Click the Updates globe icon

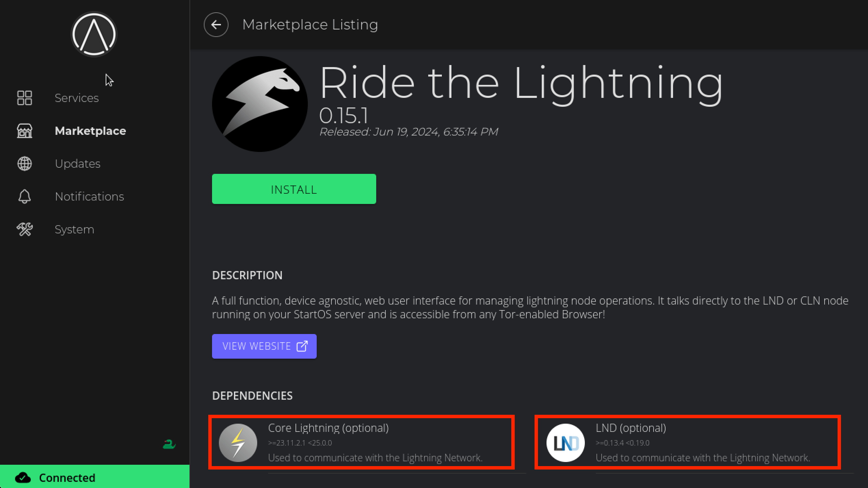[25, 164]
